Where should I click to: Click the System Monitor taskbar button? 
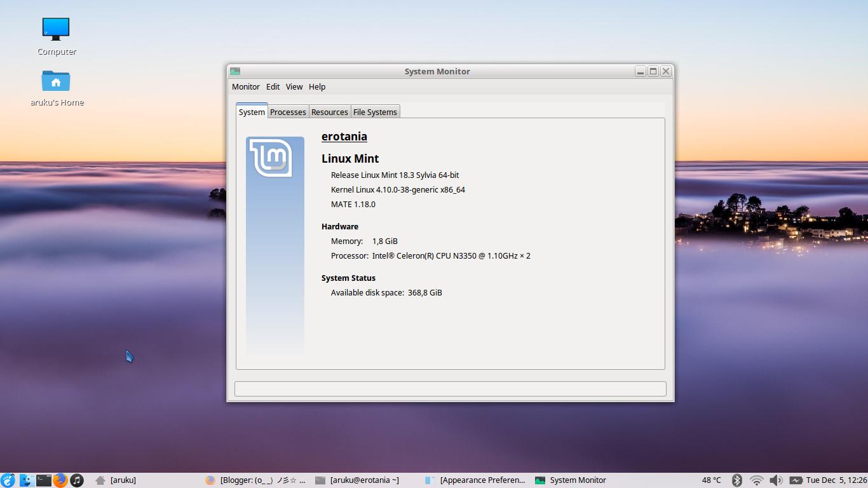click(x=586, y=480)
